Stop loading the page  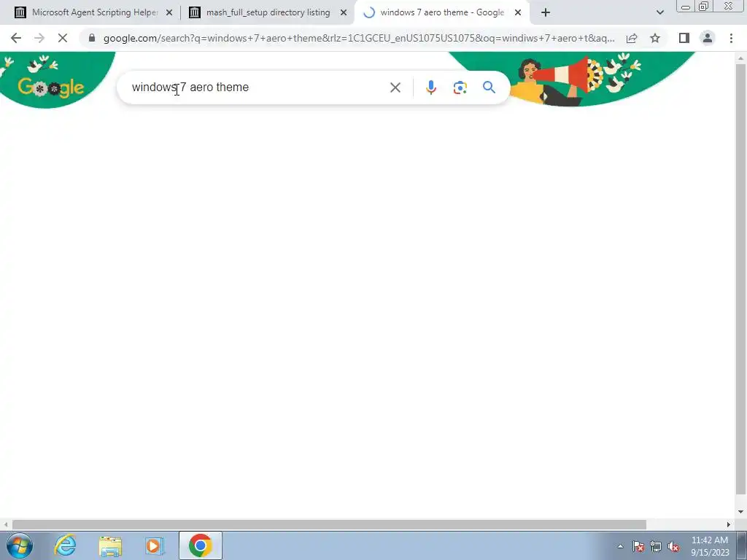point(63,38)
